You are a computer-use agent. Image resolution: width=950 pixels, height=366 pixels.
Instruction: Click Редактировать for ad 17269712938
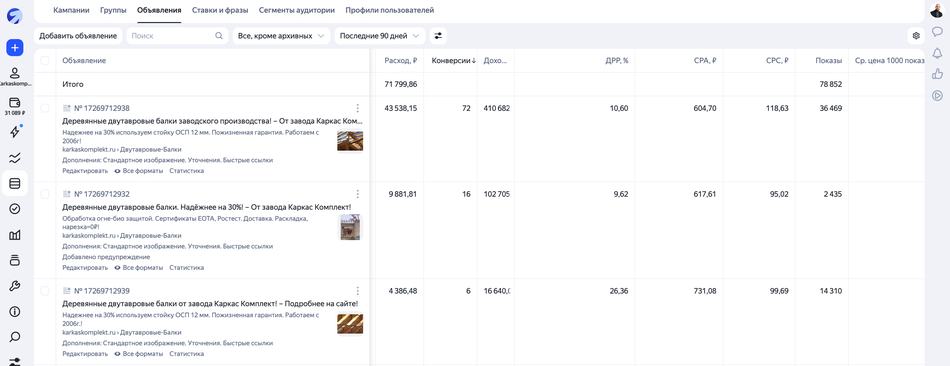[x=85, y=171]
